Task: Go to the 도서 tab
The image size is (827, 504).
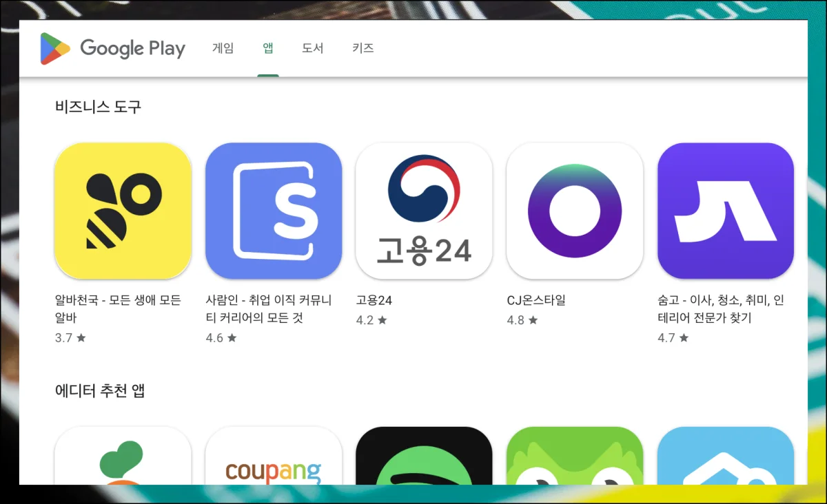Action: (312, 48)
